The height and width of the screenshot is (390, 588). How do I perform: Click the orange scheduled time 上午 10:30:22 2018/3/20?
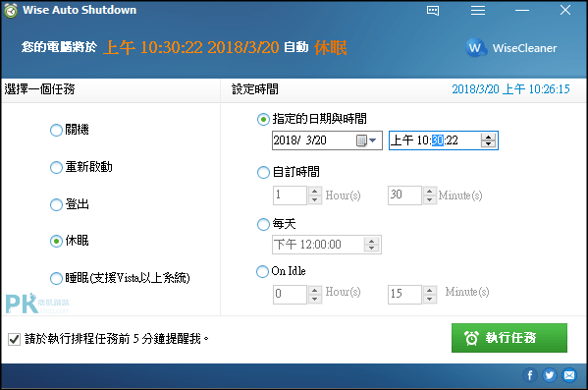coord(191,48)
